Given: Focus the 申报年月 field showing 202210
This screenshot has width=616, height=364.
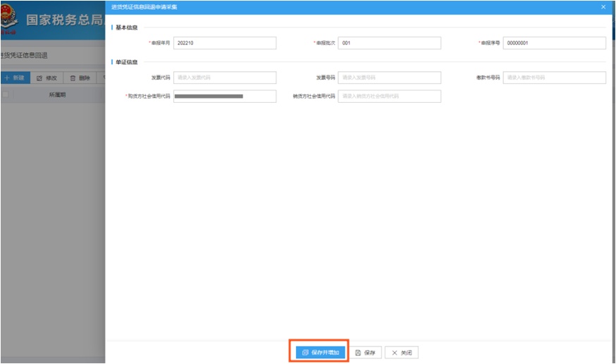Looking at the screenshot, I should (x=225, y=43).
